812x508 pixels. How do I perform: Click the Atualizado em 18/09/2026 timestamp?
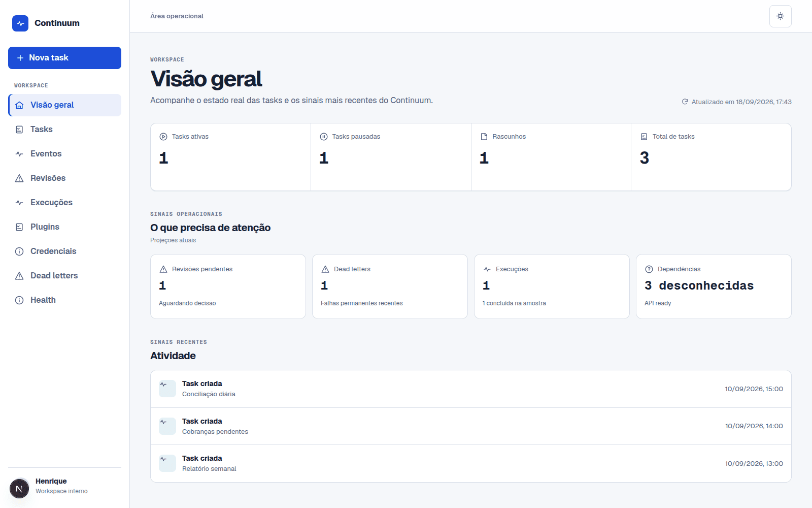click(x=741, y=102)
